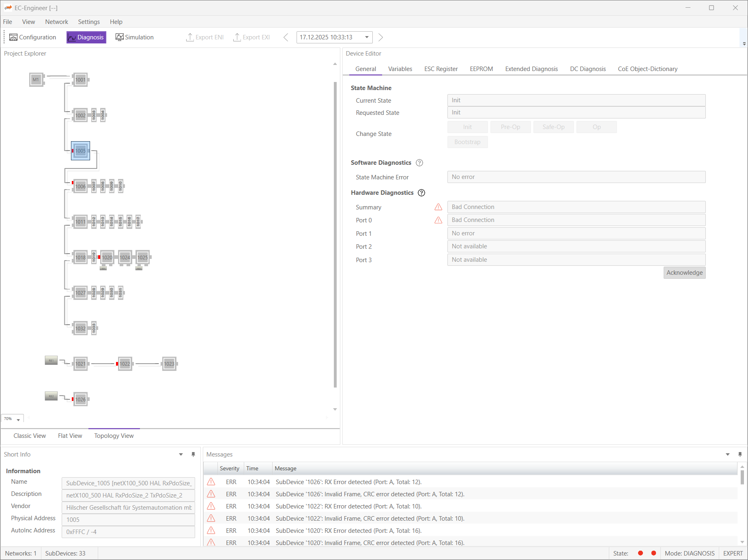
Task: Switch to Simulation mode
Action: click(135, 37)
